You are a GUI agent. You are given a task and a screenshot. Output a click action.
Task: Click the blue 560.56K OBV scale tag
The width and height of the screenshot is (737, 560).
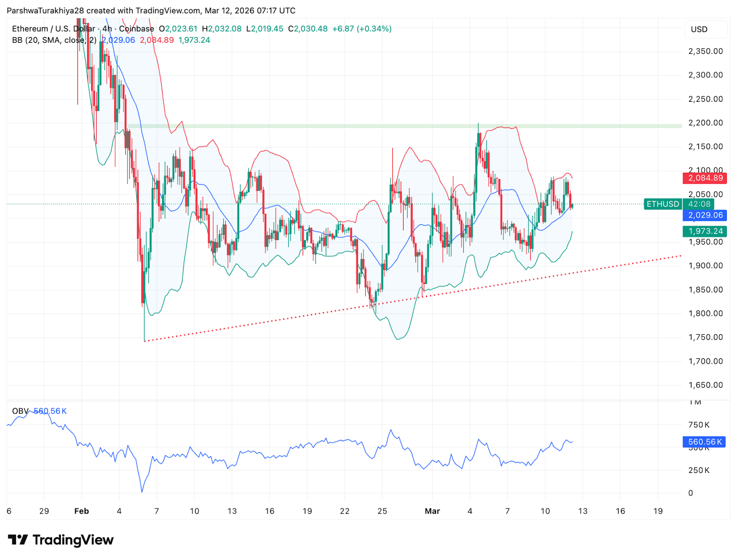pos(704,442)
